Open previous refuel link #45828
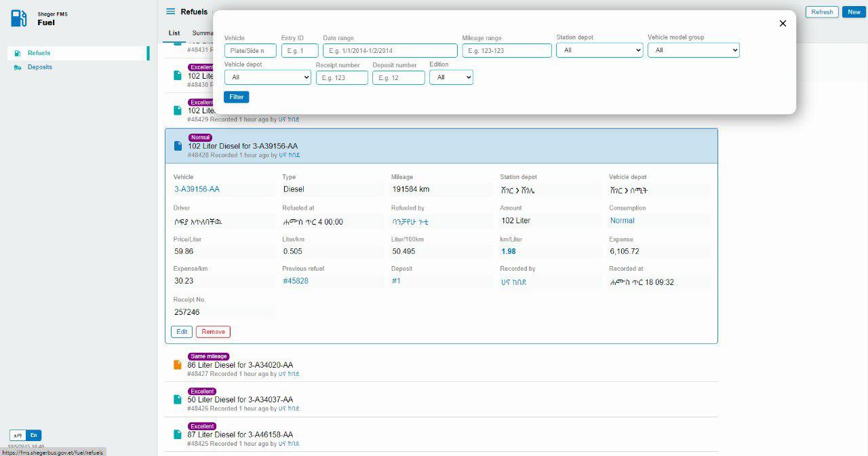868x456 pixels. click(x=296, y=280)
